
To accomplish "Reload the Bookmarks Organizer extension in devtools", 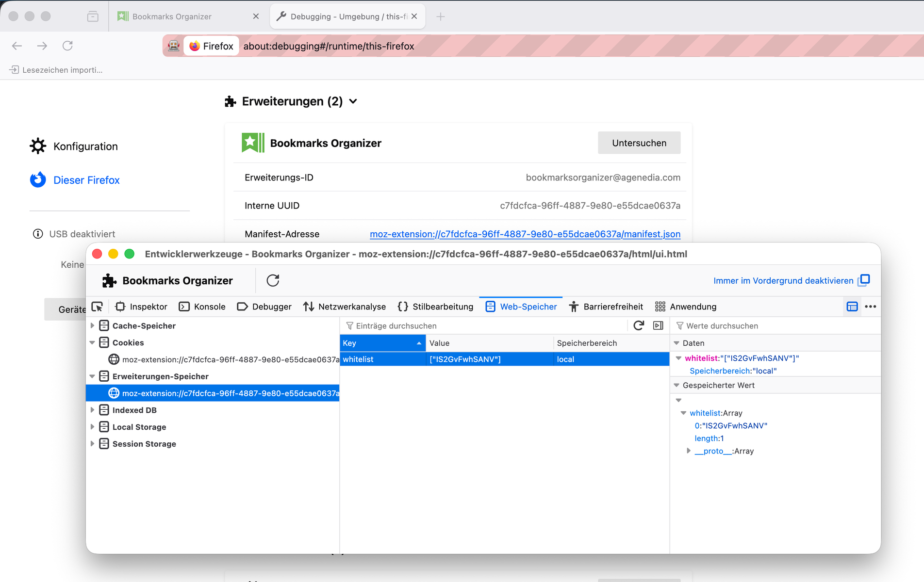I will (x=273, y=280).
